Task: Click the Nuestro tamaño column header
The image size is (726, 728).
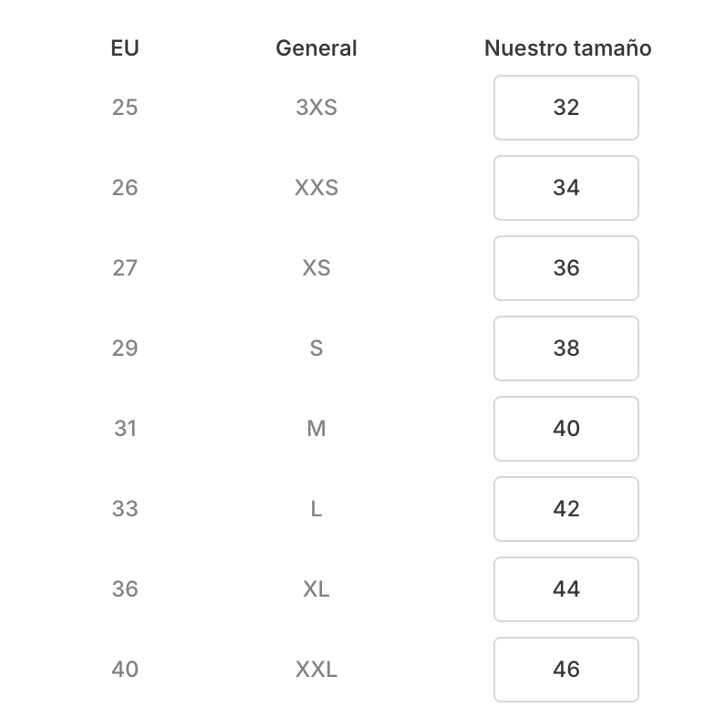Action: 567,48
